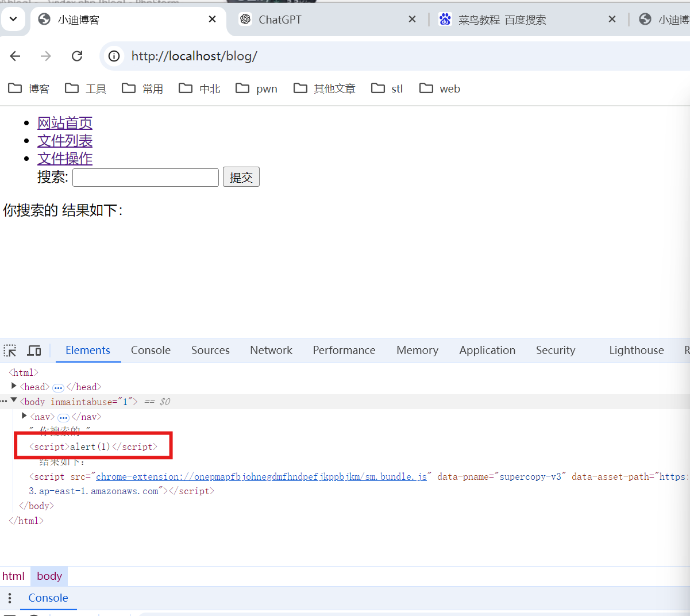Click the ellipsis badge inside <nav>

pos(63,418)
